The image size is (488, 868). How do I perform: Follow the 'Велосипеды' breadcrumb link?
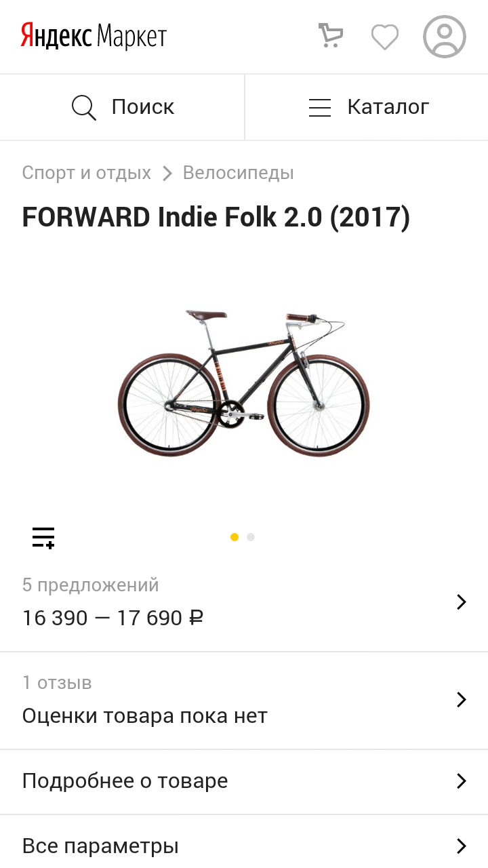pyautogui.click(x=239, y=173)
